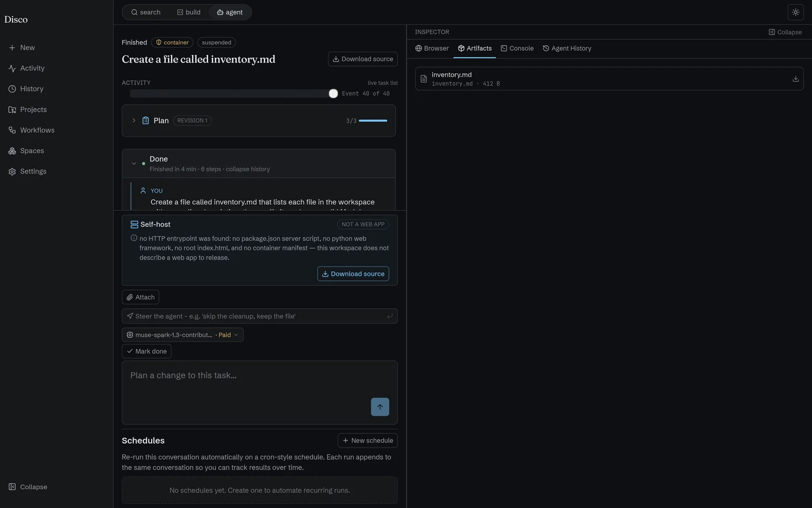Click the Plan clipboard icon
The width and height of the screenshot is (812, 508).
pos(146,121)
